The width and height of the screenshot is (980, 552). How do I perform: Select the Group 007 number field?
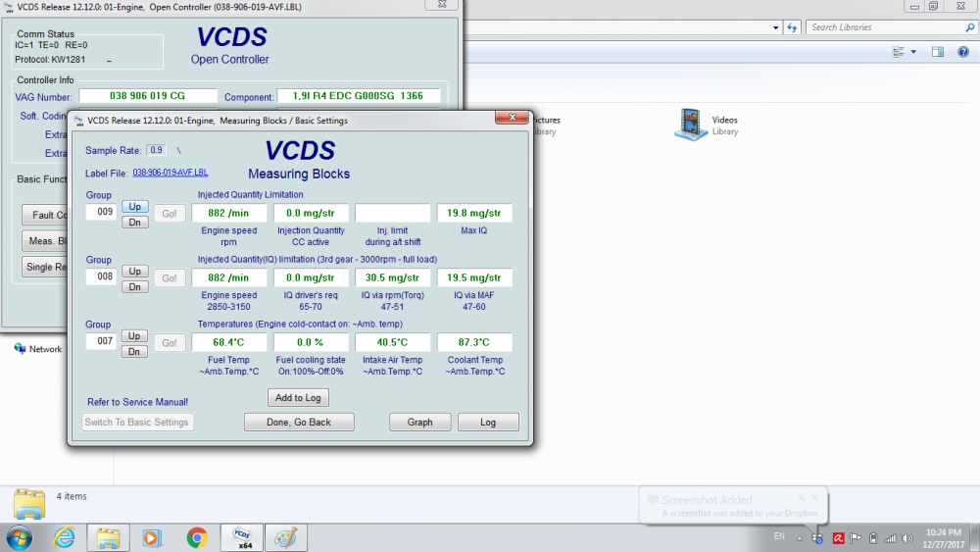tap(101, 341)
